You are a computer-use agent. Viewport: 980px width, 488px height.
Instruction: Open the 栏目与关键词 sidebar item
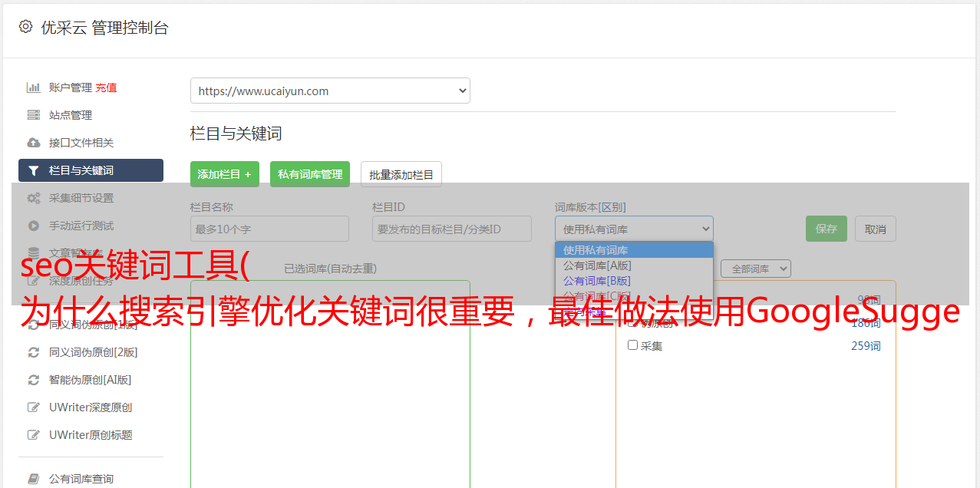91,170
